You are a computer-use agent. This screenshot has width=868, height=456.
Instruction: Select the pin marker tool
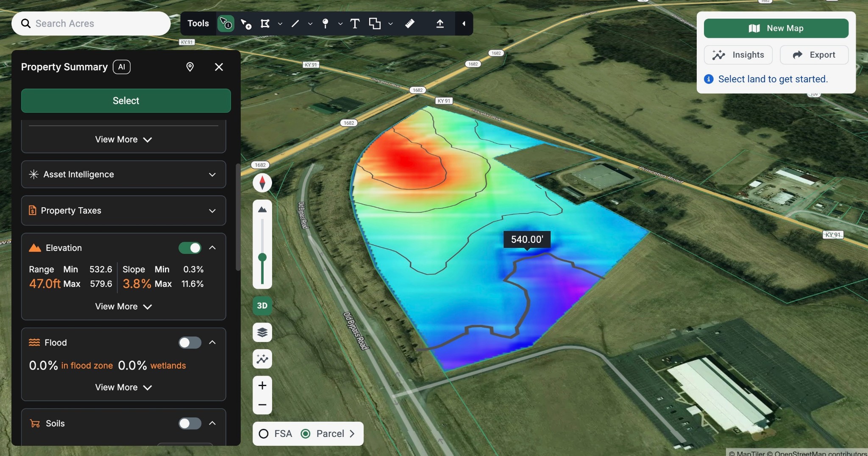click(x=325, y=24)
